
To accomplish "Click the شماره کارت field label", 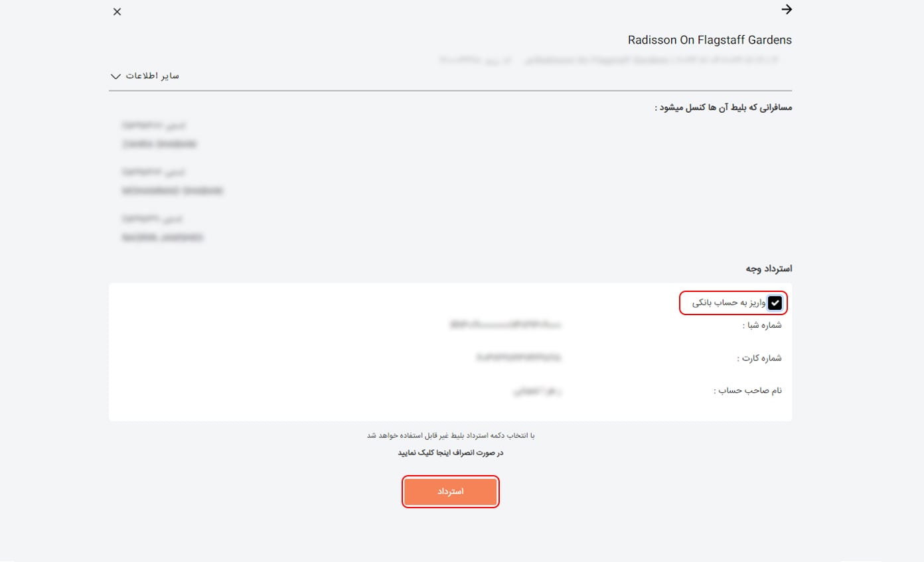I will 759,358.
